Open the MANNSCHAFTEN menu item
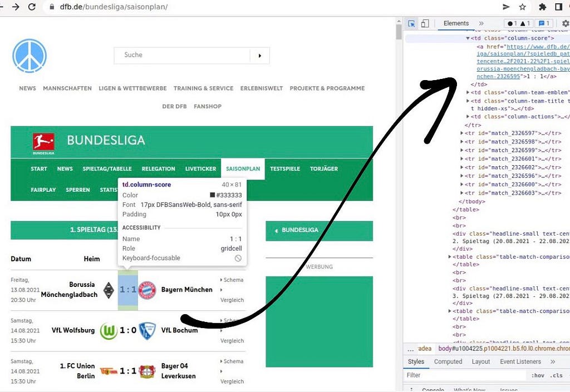This screenshot has height=392, width=570. pyautogui.click(x=67, y=88)
